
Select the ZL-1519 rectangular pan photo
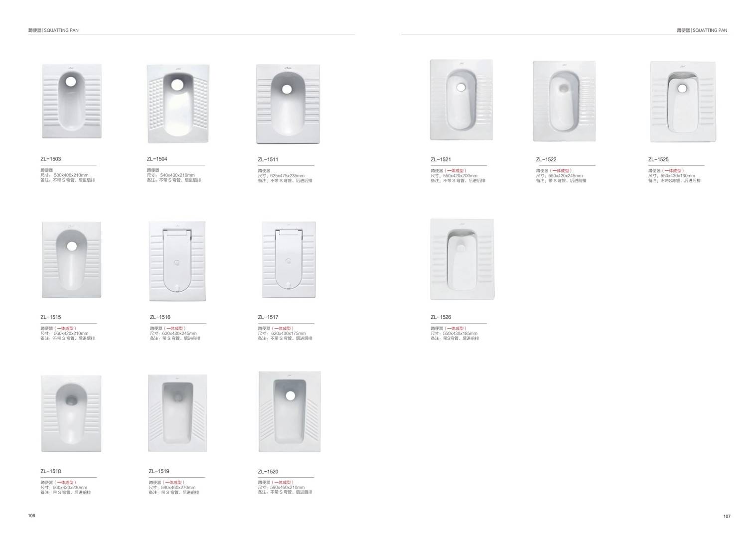point(177,413)
